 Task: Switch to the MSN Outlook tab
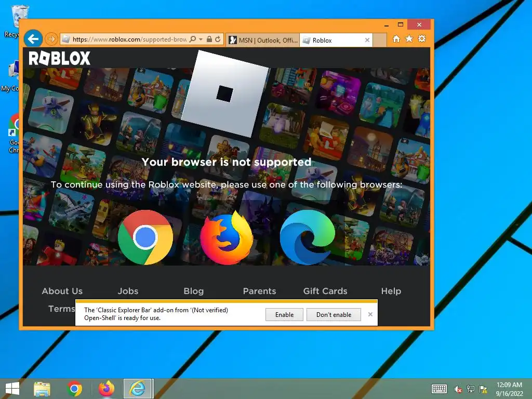(x=263, y=40)
